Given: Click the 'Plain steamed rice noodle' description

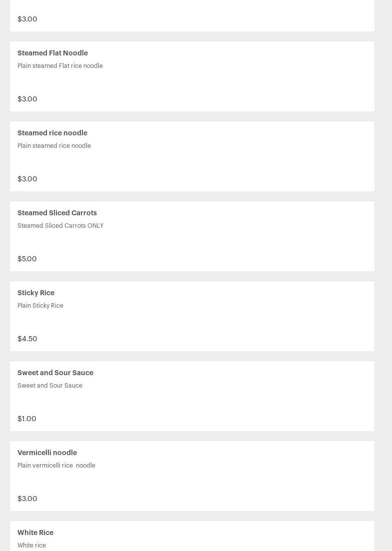Looking at the screenshot, I should 54,145.
